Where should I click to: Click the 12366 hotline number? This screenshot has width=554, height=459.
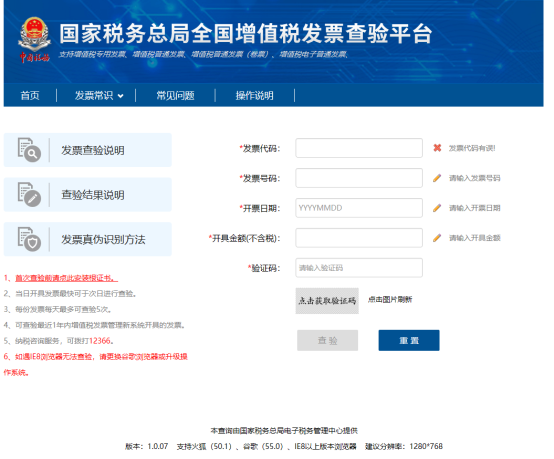[x=100, y=341]
